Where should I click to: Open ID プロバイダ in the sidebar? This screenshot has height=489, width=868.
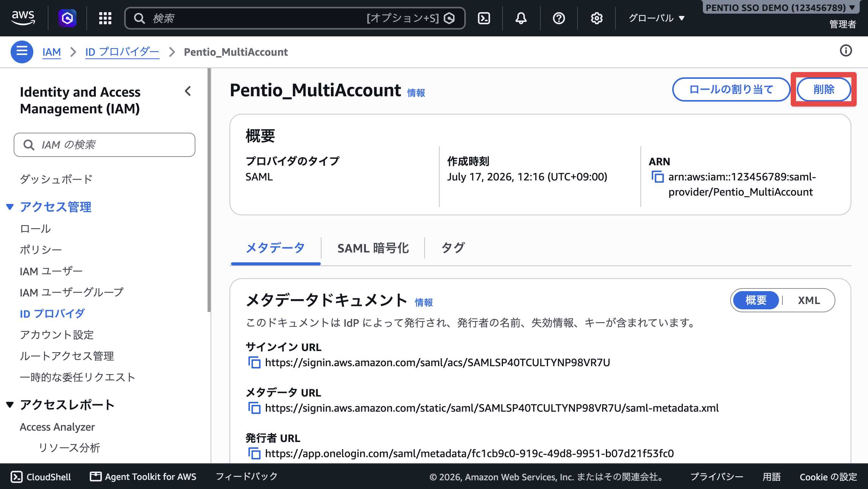52,313
